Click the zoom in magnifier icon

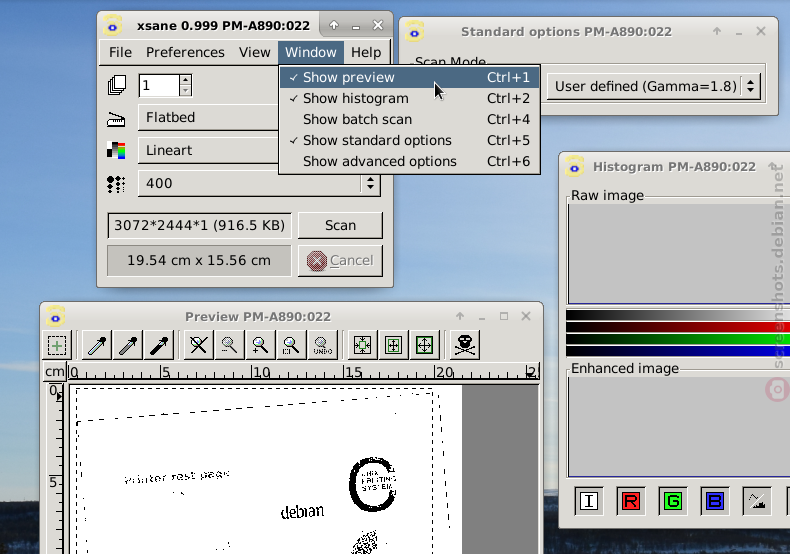260,345
